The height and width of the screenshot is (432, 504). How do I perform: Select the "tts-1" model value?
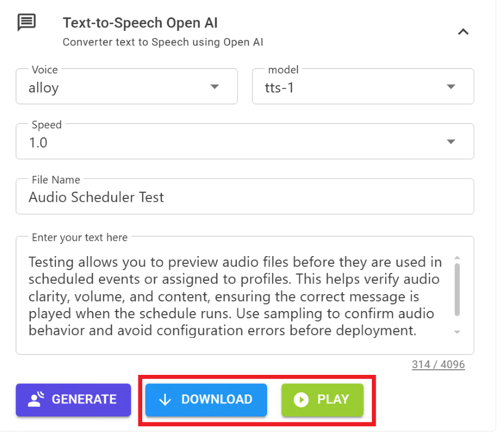pyautogui.click(x=278, y=88)
